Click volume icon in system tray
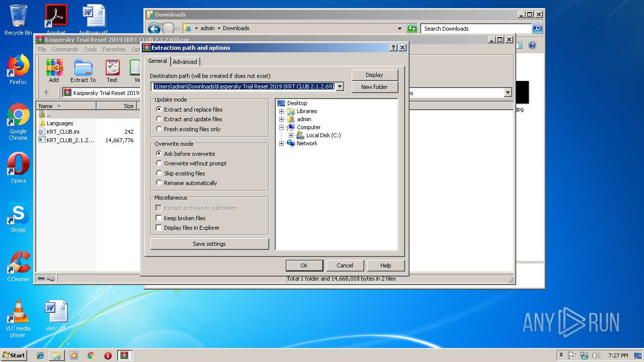This screenshot has height=362, width=644. click(596, 355)
